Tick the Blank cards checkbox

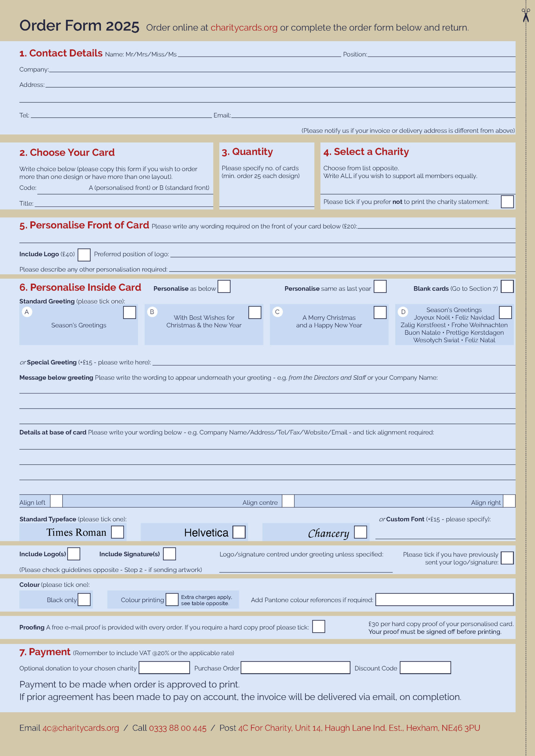click(507, 286)
